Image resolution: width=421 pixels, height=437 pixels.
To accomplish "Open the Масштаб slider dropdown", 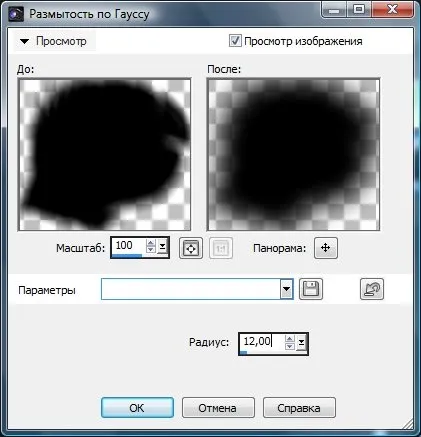I will (162, 247).
